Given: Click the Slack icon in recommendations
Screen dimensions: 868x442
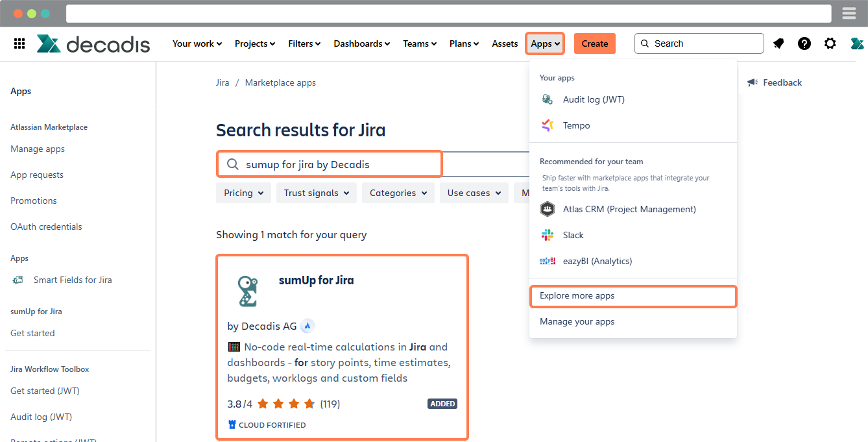Looking at the screenshot, I should click(x=548, y=235).
